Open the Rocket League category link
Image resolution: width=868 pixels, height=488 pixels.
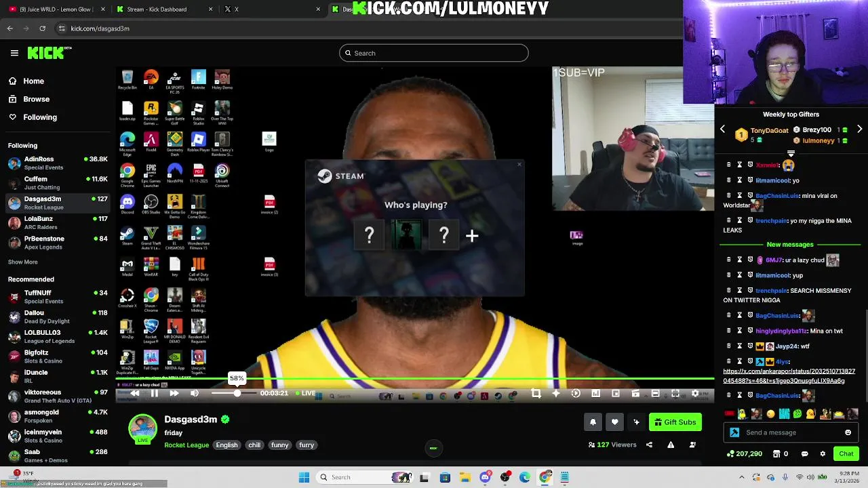tap(186, 445)
